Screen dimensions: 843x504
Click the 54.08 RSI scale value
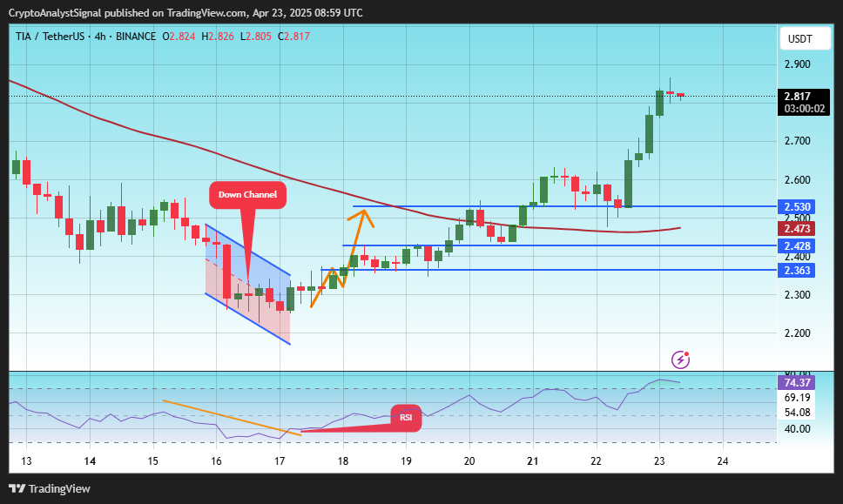point(798,413)
